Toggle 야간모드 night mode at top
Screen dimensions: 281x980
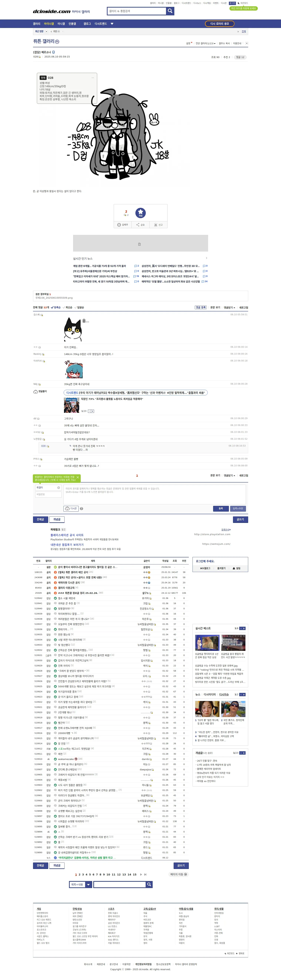pos(243,3)
